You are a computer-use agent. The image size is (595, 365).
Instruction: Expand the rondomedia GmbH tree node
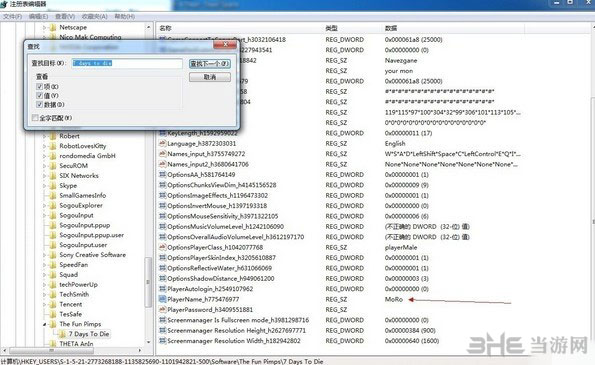pyautogui.click(x=44, y=156)
